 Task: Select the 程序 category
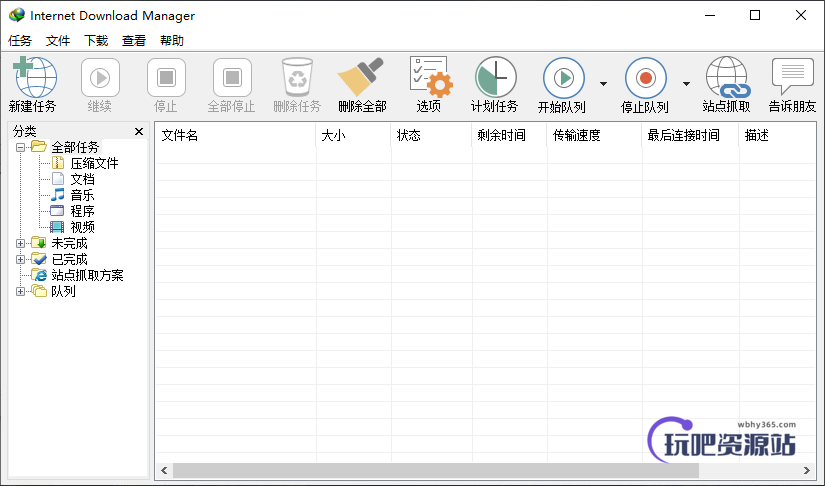(82, 211)
